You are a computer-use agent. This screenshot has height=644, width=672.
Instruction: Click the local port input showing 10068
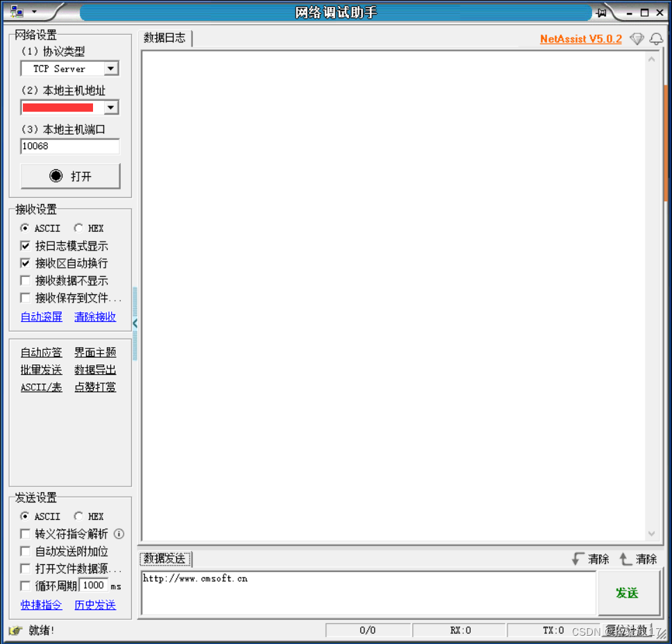(x=69, y=146)
